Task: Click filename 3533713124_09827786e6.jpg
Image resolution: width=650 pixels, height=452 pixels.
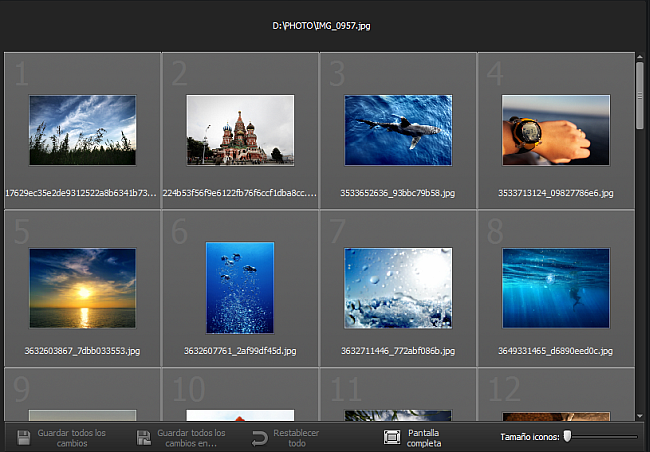Action: 555,193
